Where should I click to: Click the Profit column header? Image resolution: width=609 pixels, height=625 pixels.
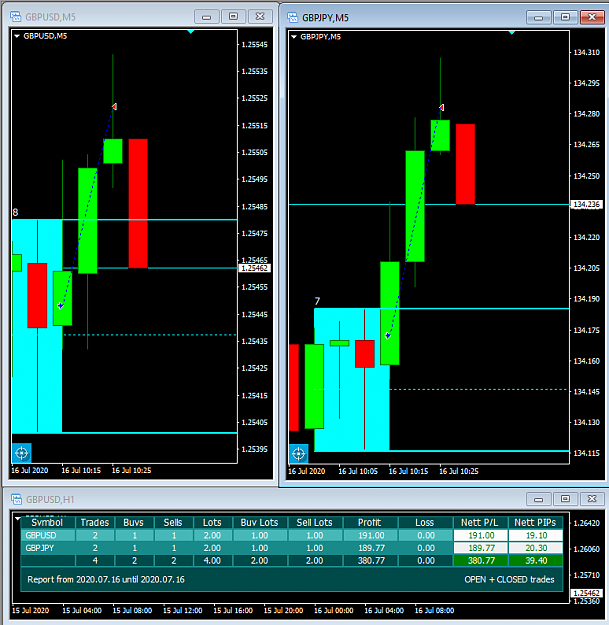pyautogui.click(x=370, y=523)
